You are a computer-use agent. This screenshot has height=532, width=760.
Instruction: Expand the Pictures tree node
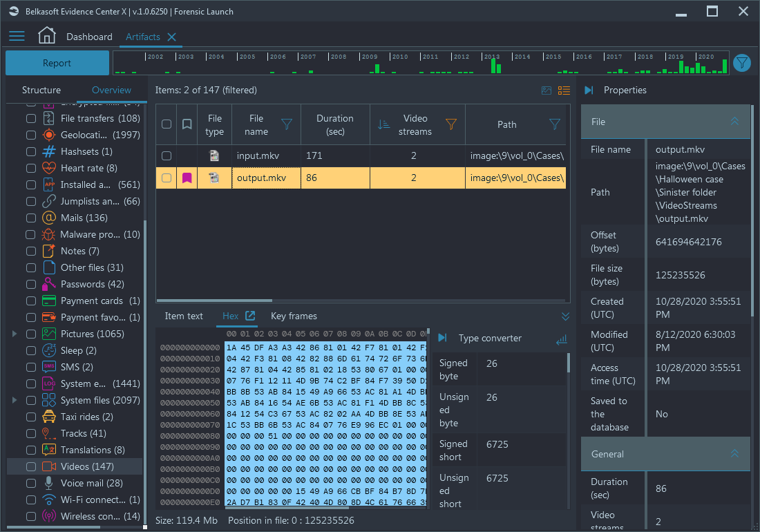coord(15,334)
